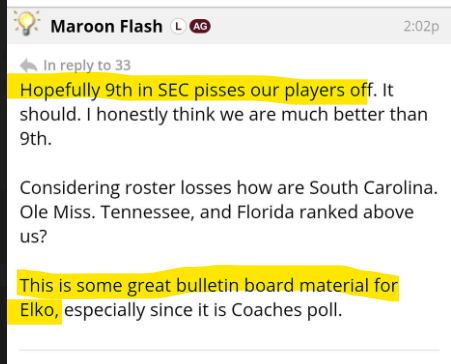Image resolution: width=451 pixels, height=364 pixels.
Task: Click empty area of gray post header
Action: pyautogui.click(x=307, y=26)
